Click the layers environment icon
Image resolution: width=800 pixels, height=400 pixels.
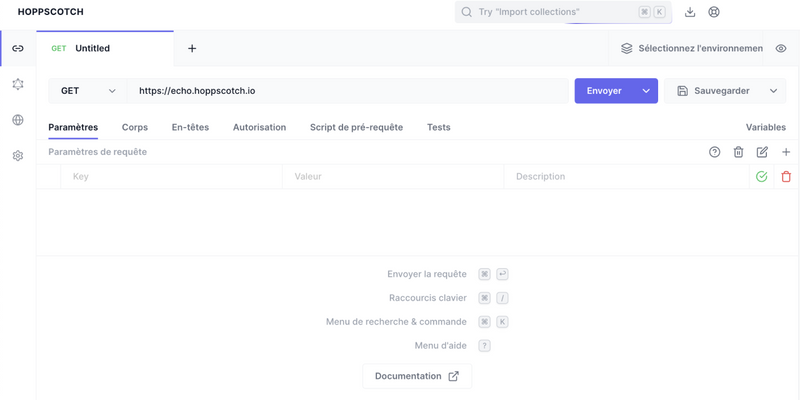click(x=626, y=48)
